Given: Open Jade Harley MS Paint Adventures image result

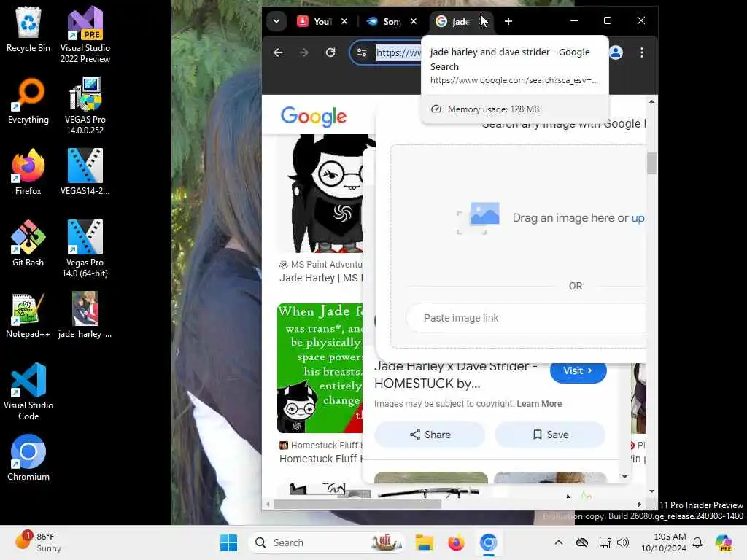Looking at the screenshot, I should pyautogui.click(x=326, y=193).
